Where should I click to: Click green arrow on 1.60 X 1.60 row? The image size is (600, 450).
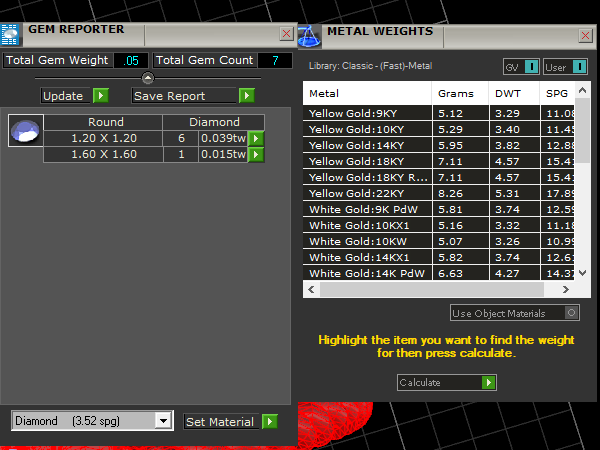[255, 155]
